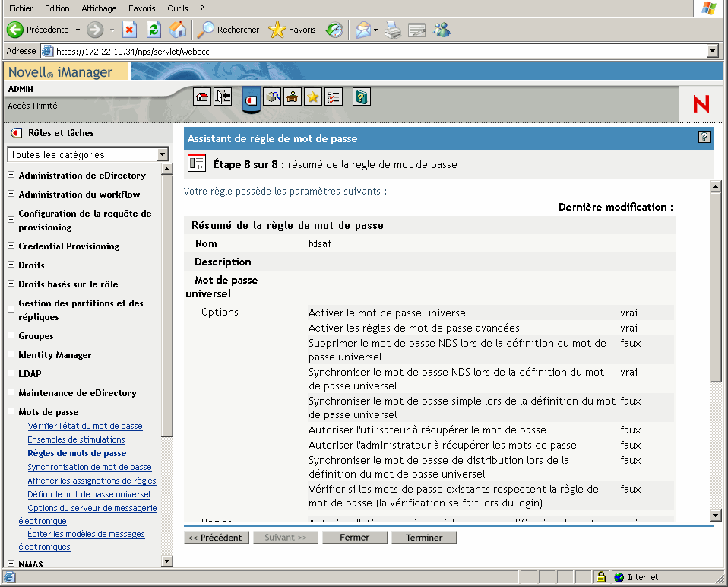Click the wizard help question mark icon
728x587 pixels.
(x=704, y=138)
